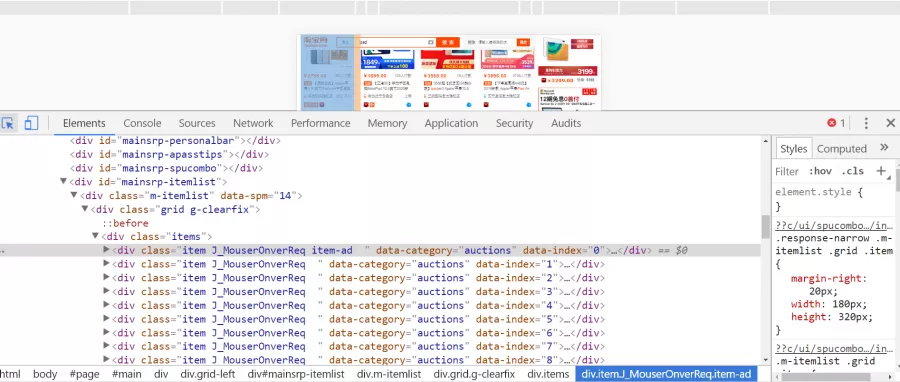Open DevTools three-dot customize menu
The width and height of the screenshot is (900, 382).
(866, 123)
